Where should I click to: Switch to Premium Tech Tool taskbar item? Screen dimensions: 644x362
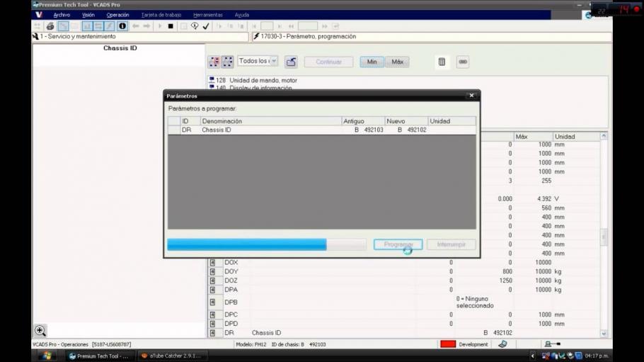100,356
